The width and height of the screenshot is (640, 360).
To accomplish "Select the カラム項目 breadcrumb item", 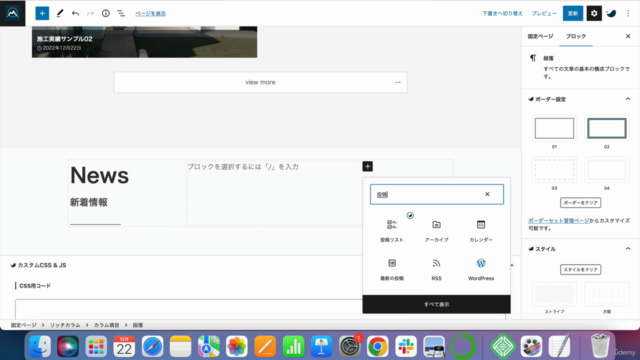I will tap(107, 325).
